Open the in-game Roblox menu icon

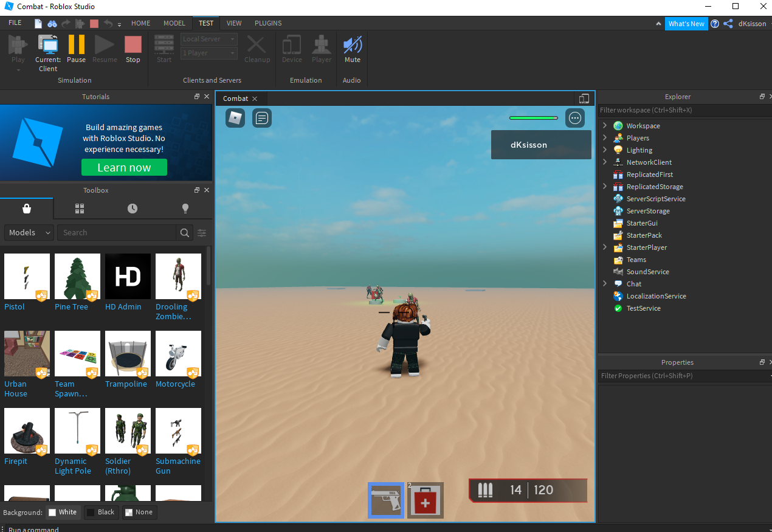coord(235,118)
